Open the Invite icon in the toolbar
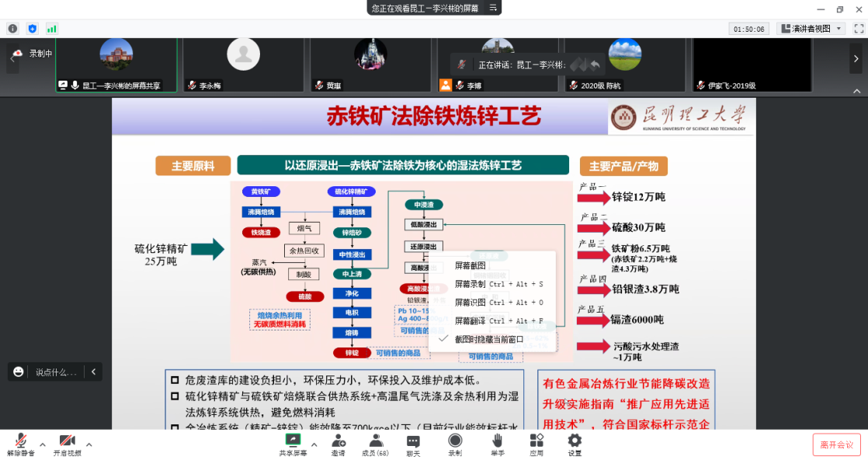This screenshot has width=868, height=460. click(x=339, y=441)
